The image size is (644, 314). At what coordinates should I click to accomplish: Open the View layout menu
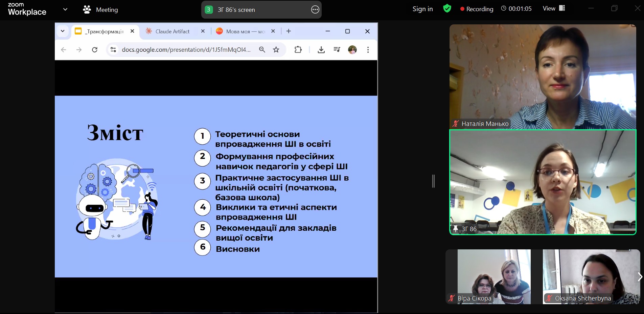coord(554,8)
